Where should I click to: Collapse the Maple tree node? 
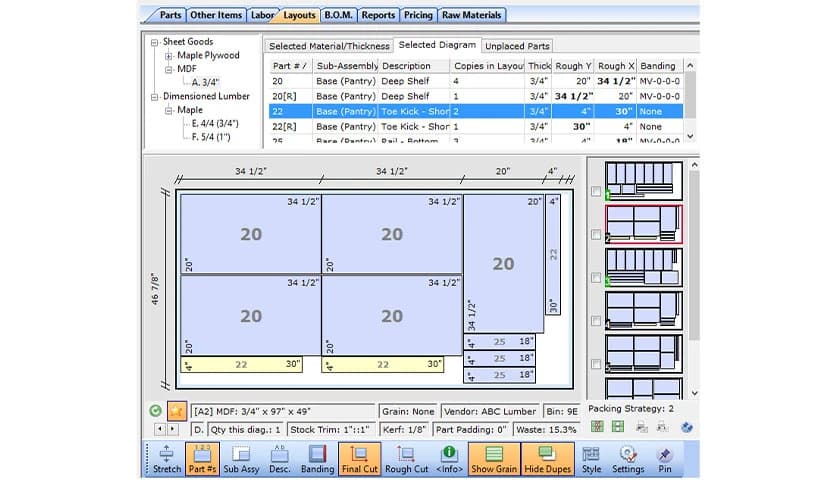tap(168, 110)
